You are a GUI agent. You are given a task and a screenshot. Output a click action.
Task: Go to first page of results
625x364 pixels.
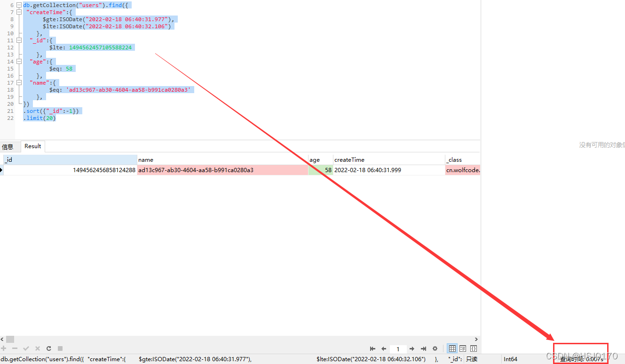tap(373, 348)
